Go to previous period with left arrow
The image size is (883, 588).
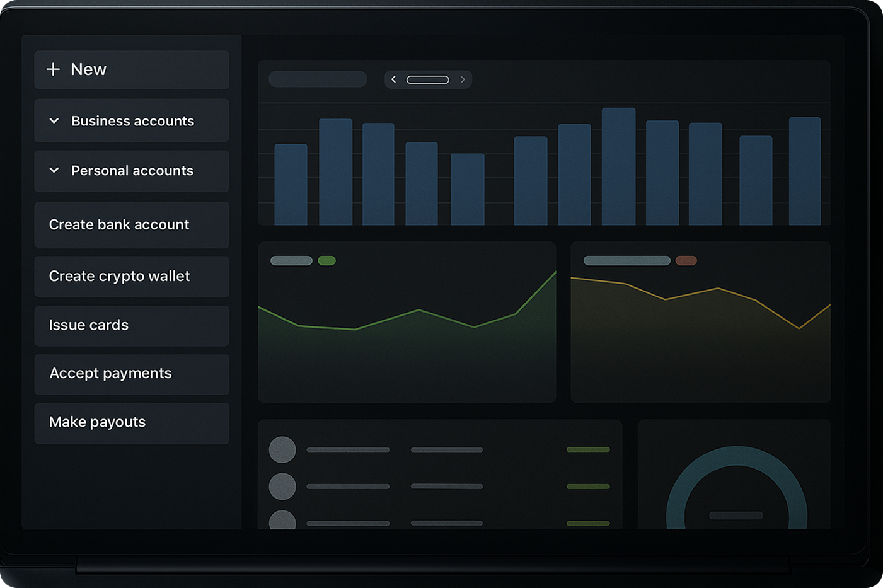(x=394, y=79)
